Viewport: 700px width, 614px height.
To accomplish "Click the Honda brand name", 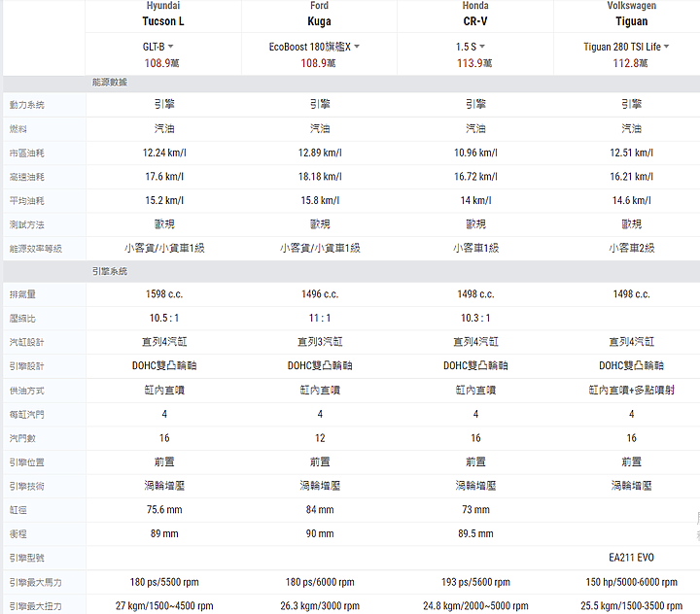I will (x=475, y=6).
